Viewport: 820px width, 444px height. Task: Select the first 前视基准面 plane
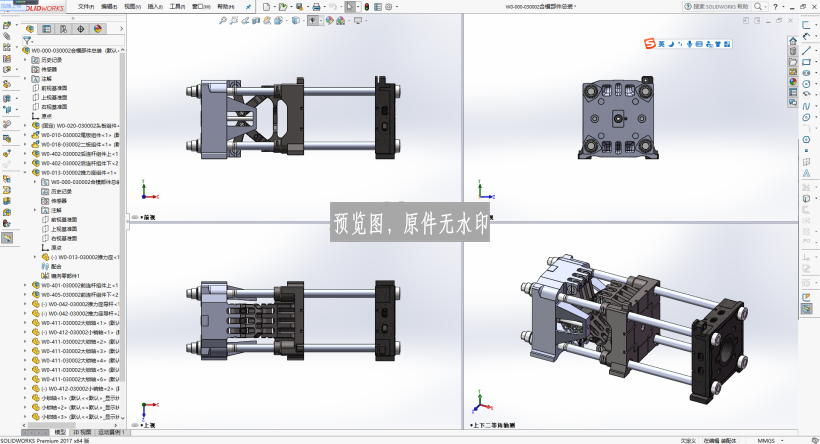coord(54,88)
